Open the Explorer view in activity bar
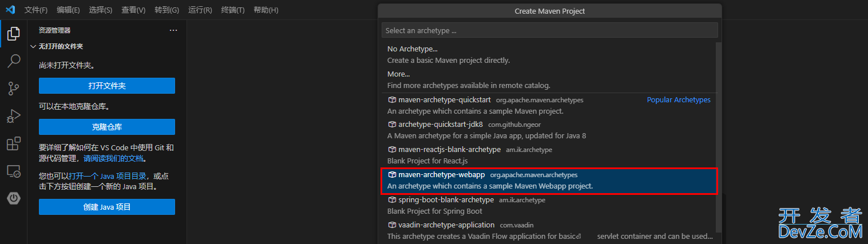868x244 pixels. pos(14,34)
